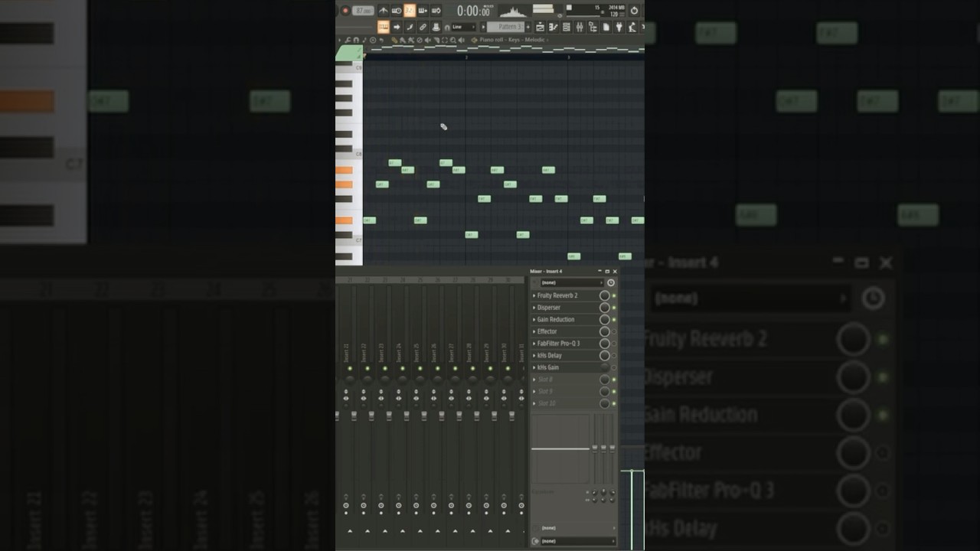Toggle the highlighted 3-2-1 countdown-before-recording button
Image resolution: width=980 pixels, height=551 pixels.
click(410, 11)
